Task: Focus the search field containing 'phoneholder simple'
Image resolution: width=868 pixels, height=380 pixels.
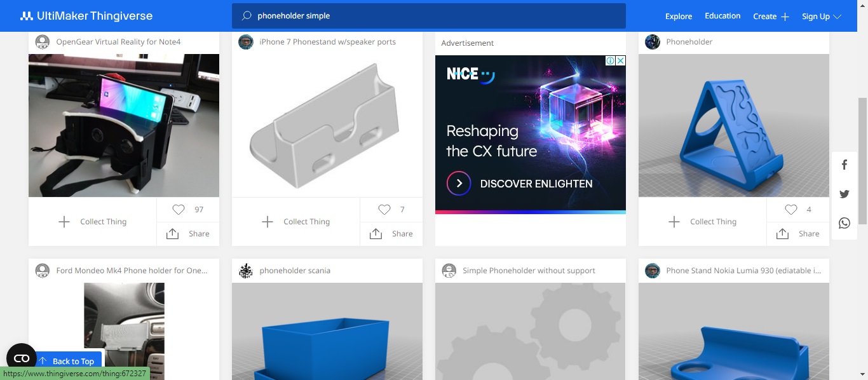Action: (x=429, y=16)
